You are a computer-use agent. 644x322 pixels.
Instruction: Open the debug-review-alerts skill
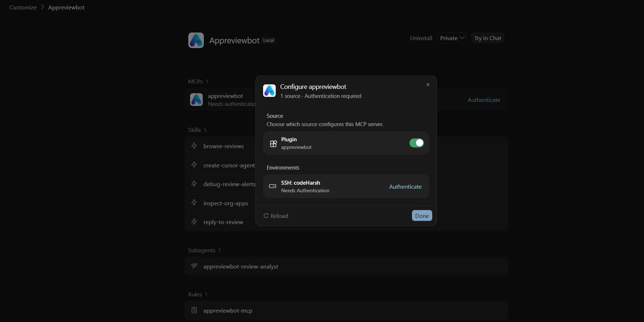coord(229,184)
